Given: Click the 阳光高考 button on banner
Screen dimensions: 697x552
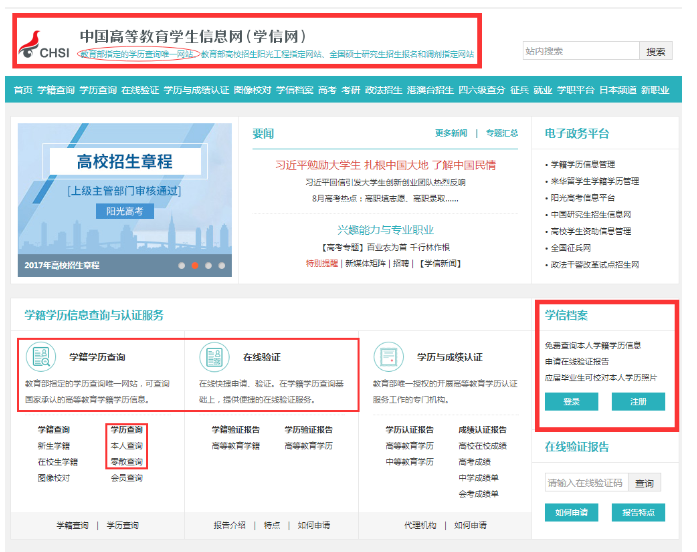Looking at the screenshot, I should [x=125, y=211].
